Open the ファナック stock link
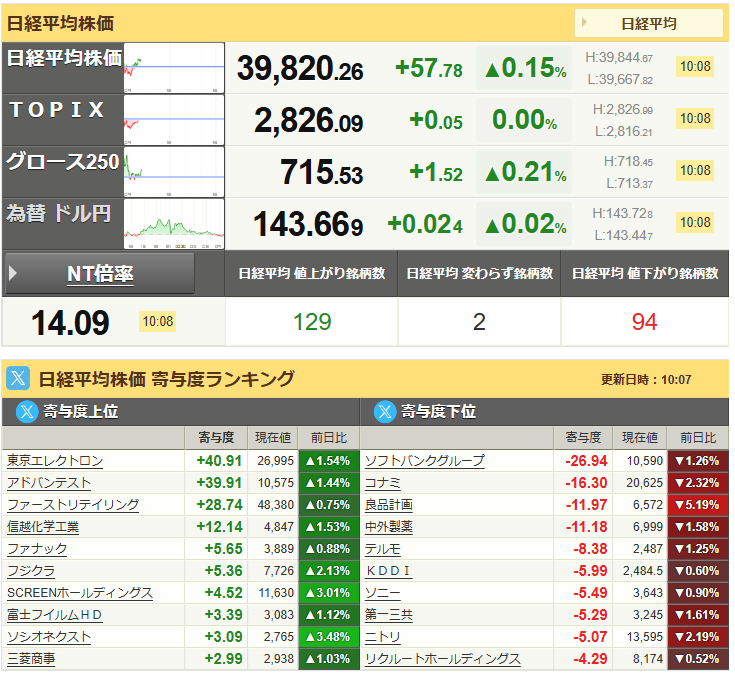 [37, 549]
